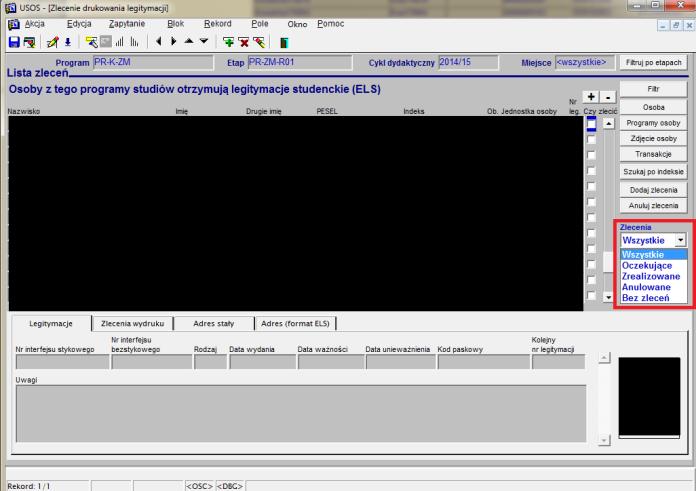Open the Pomoc menu
The width and height of the screenshot is (696, 491).
[x=331, y=24]
